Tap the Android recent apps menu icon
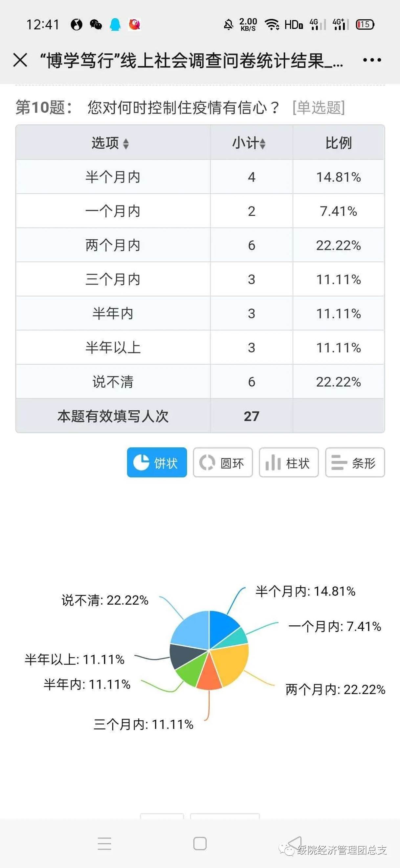Screen dimensions: 400x868 (104, 843)
